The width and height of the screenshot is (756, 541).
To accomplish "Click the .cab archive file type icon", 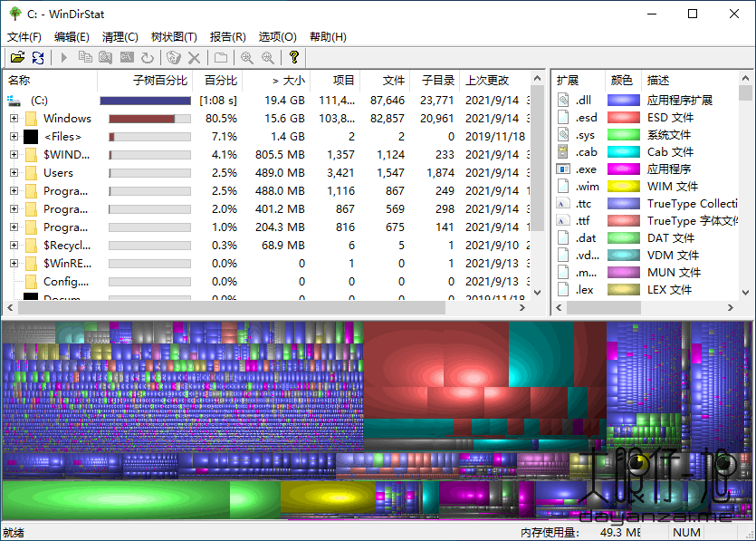I will (563, 152).
